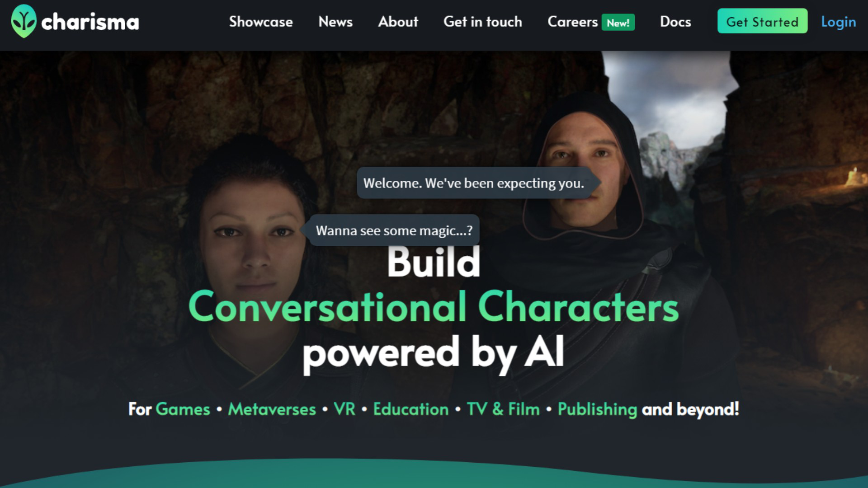Viewport: 868px width, 488px height.
Task: Select Get in touch in navigation
Action: tap(483, 22)
